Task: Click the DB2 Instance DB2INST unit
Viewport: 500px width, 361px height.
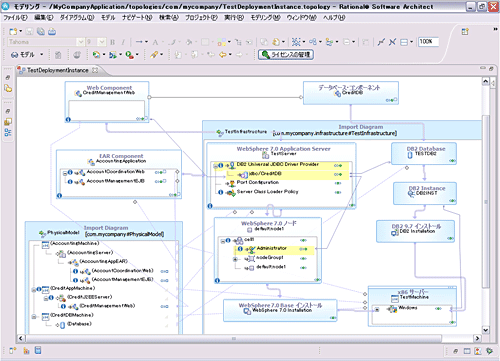Action: (425, 193)
